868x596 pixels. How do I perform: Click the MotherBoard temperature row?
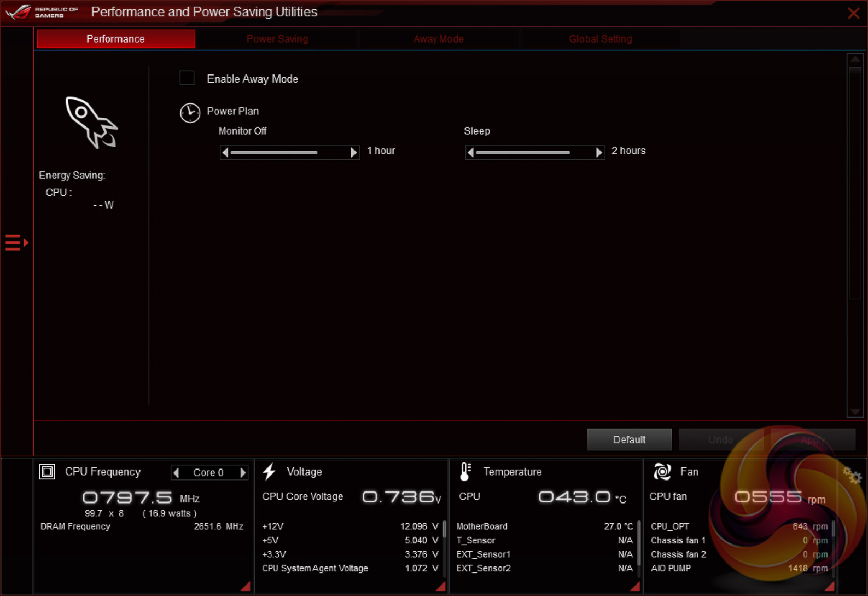click(545, 526)
